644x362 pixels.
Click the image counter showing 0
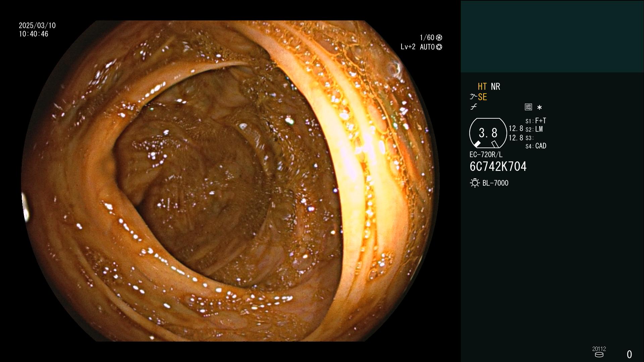629,354
